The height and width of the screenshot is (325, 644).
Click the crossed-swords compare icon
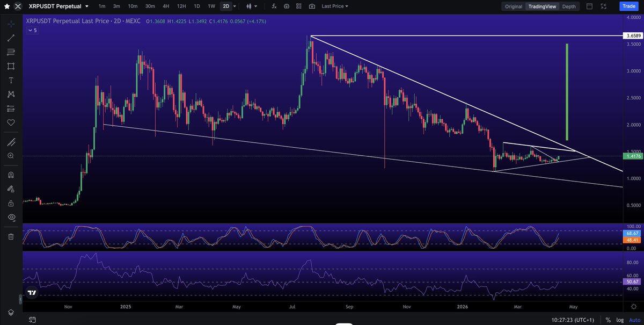point(18,6)
